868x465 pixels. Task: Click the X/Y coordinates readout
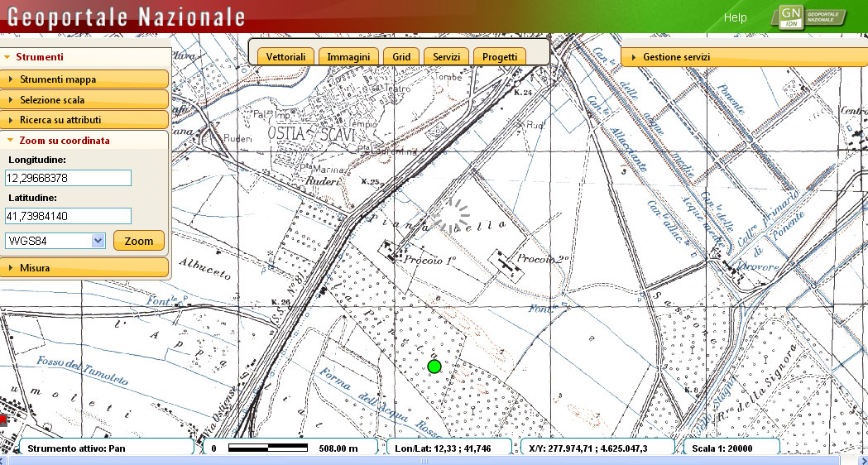598,448
